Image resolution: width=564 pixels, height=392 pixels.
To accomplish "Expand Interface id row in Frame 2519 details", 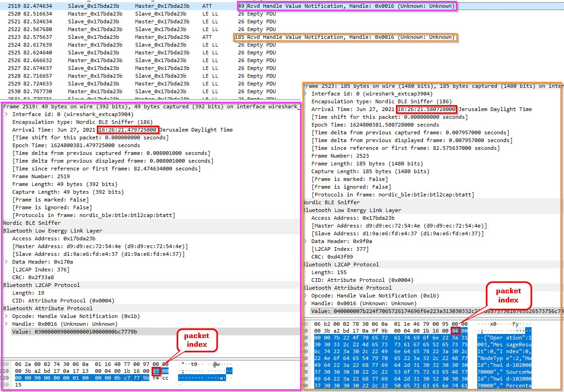I will click(x=6, y=114).
